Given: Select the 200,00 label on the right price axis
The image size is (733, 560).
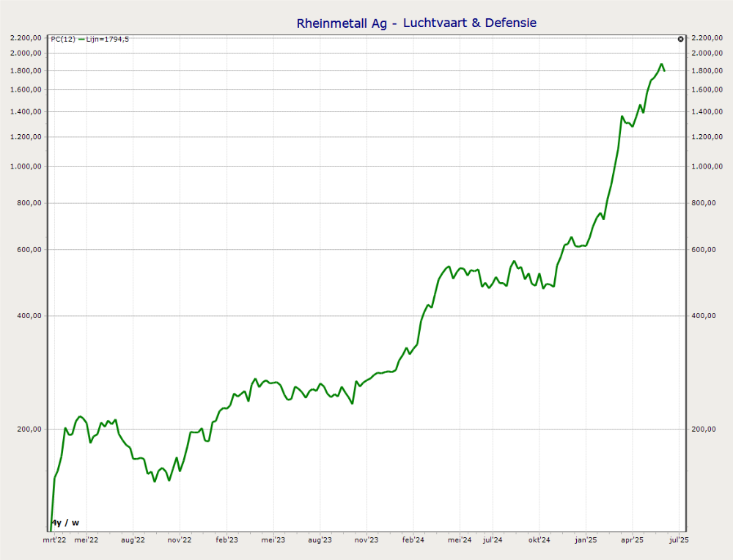Looking at the screenshot, I should (704, 430).
